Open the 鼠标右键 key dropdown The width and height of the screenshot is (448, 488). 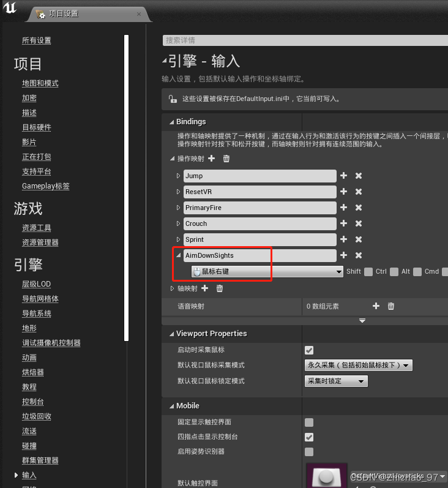267,272
